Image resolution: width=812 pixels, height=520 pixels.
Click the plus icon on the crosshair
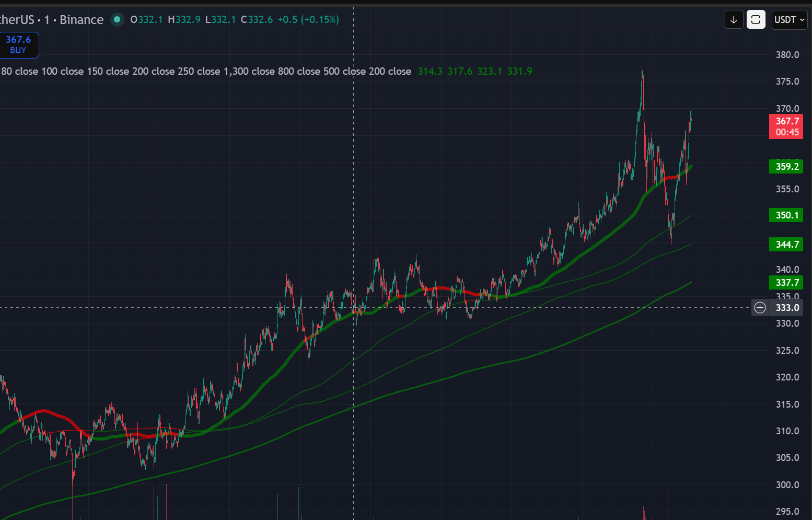click(x=760, y=308)
